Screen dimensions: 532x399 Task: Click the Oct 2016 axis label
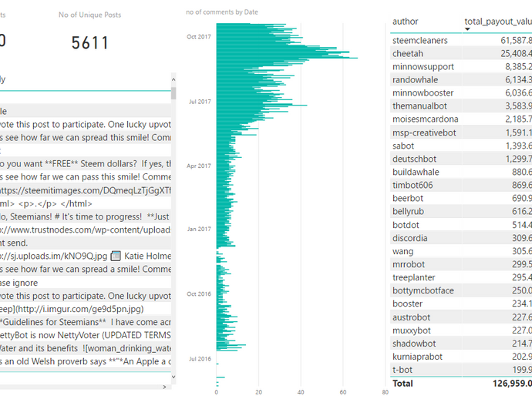[x=199, y=293]
